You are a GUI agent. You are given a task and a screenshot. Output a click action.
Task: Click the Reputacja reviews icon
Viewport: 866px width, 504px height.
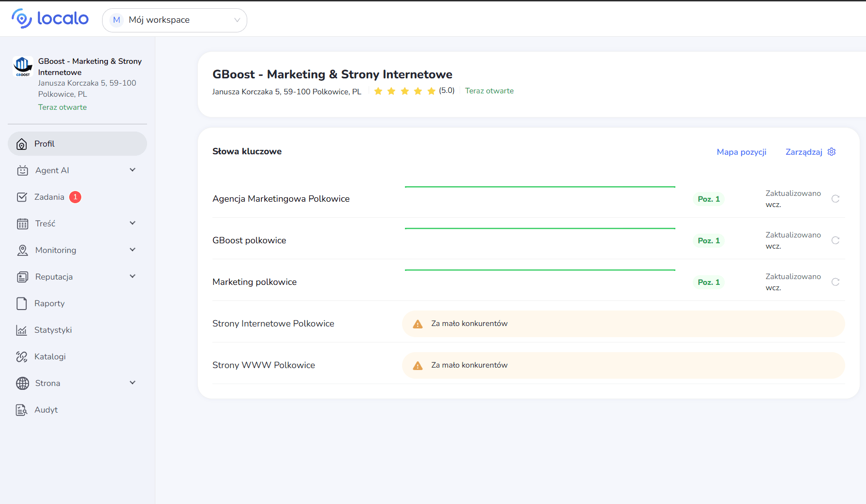click(22, 277)
